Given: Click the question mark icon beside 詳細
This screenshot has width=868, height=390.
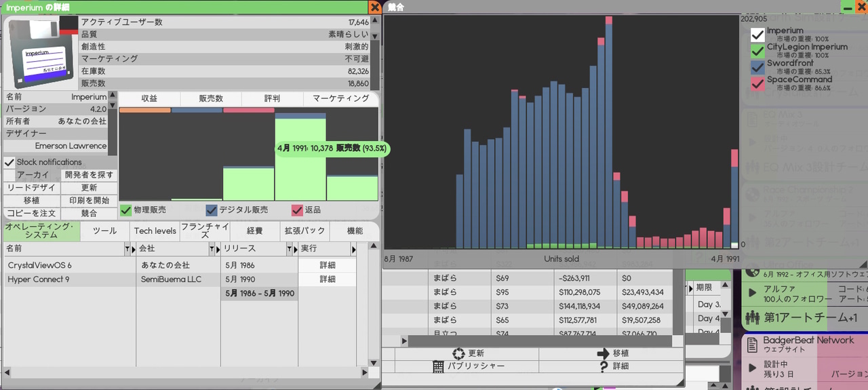Looking at the screenshot, I should 604,366.
